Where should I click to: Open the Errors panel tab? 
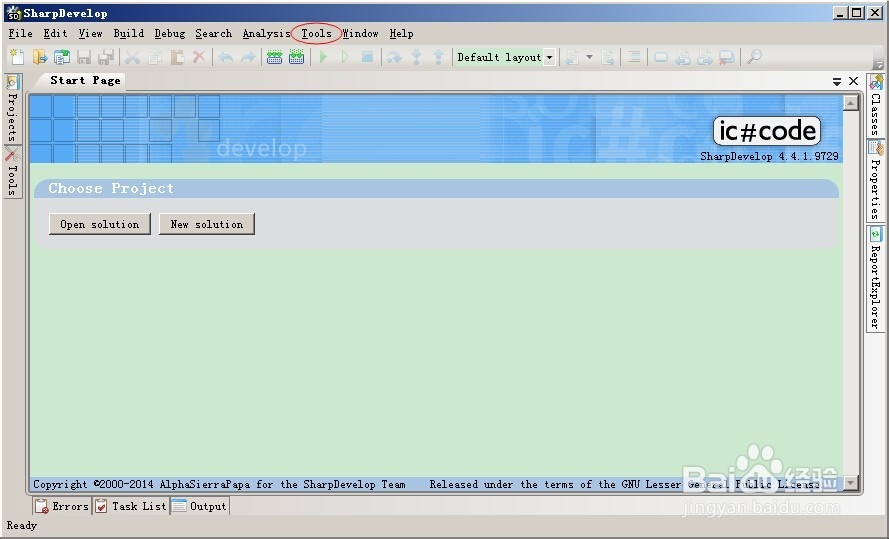[62, 506]
